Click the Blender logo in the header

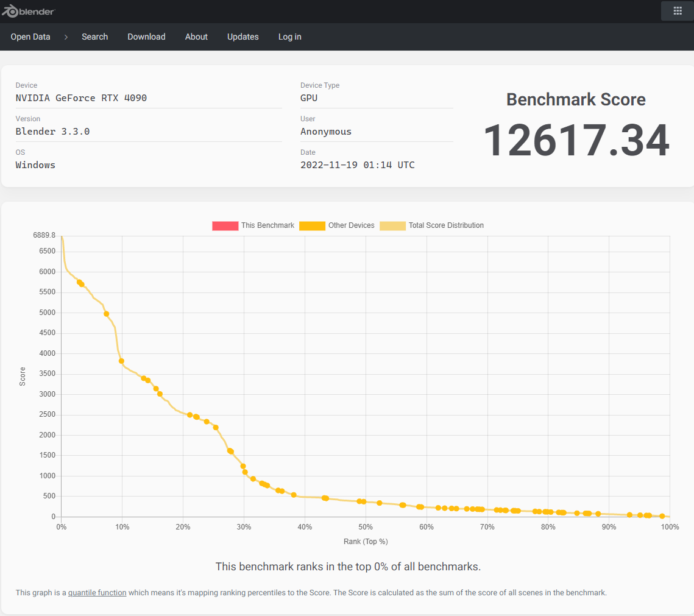click(28, 11)
